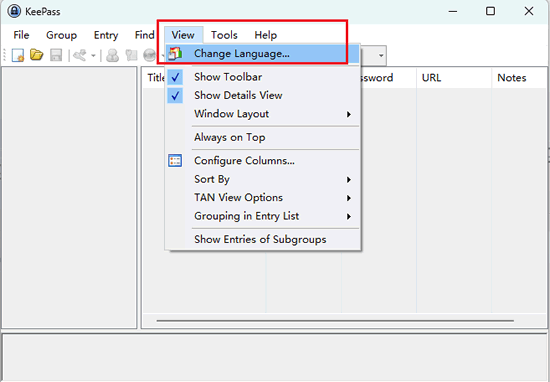
Task: Click the KeePass lock icon in title bar
Action: (x=14, y=11)
